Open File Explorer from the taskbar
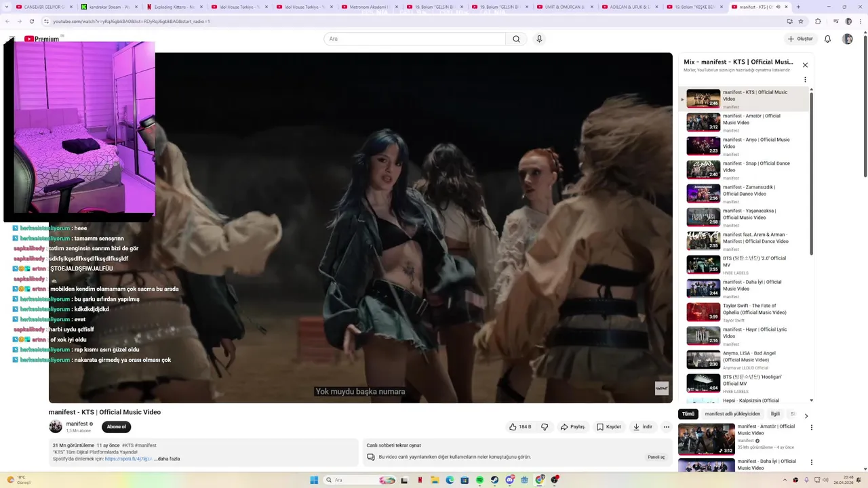 tap(435, 480)
